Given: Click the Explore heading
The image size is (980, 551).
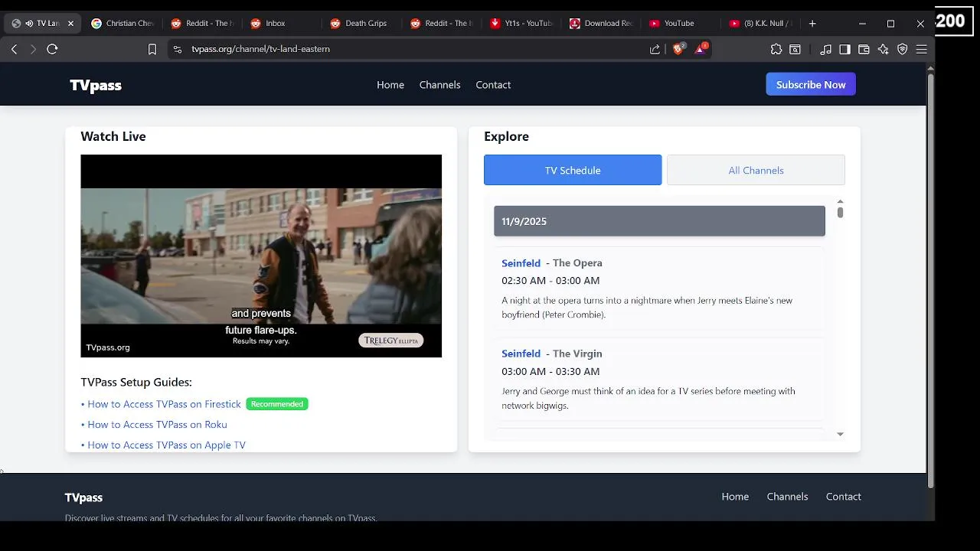Looking at the screenshot, I should [x=506, y=136].
